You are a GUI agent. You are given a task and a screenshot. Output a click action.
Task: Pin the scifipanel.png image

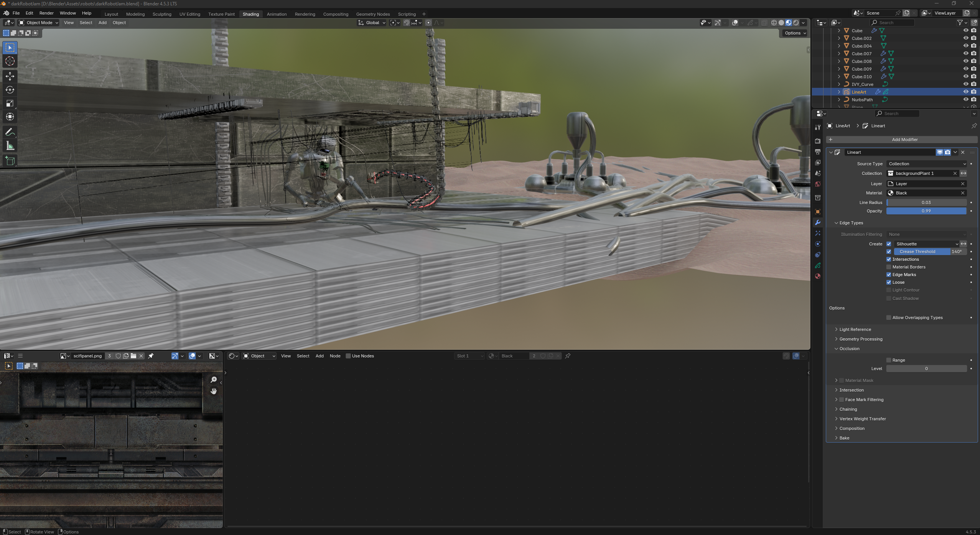coord(151,356)
